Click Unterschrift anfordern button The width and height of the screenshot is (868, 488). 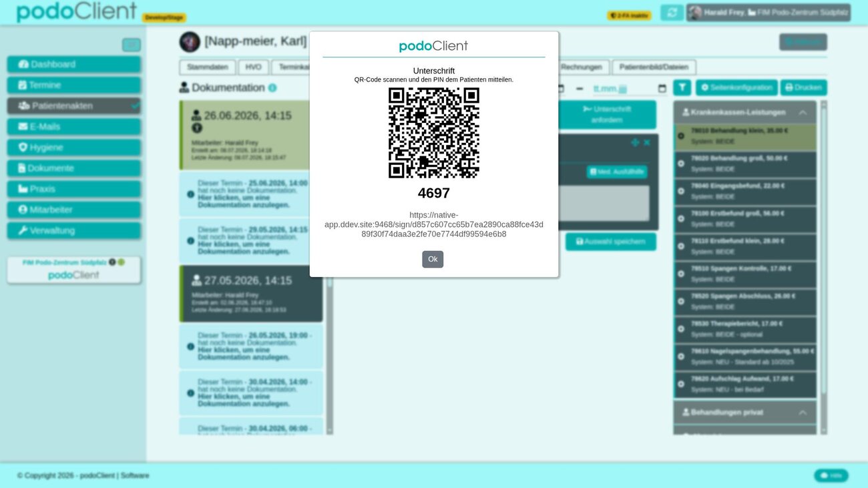(607, 115)
